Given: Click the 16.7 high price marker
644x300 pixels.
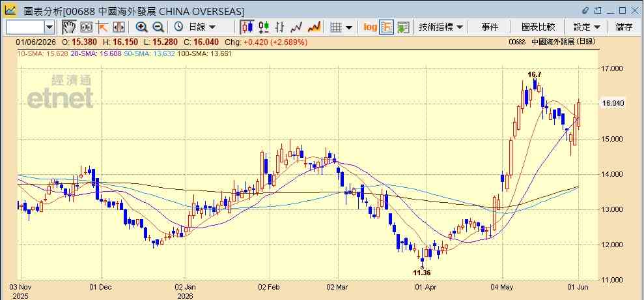Looking at the screenshot, I should point(535,74).
